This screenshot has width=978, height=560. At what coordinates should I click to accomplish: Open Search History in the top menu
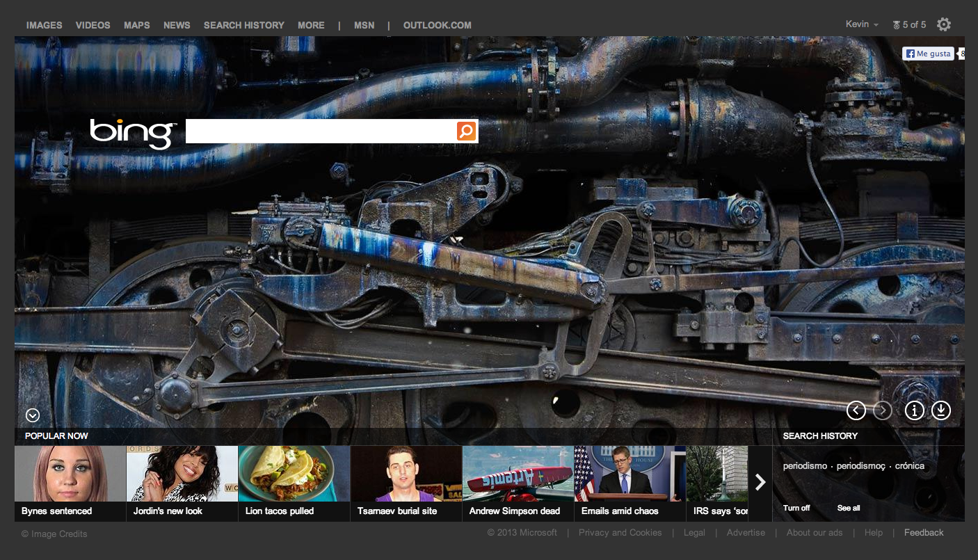pyautogui.click(x=244, y=25)
